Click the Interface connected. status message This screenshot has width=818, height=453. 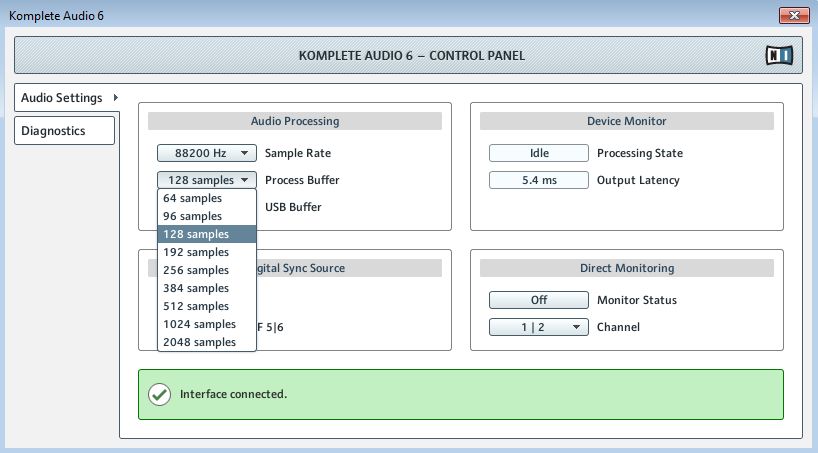[234, 394]
